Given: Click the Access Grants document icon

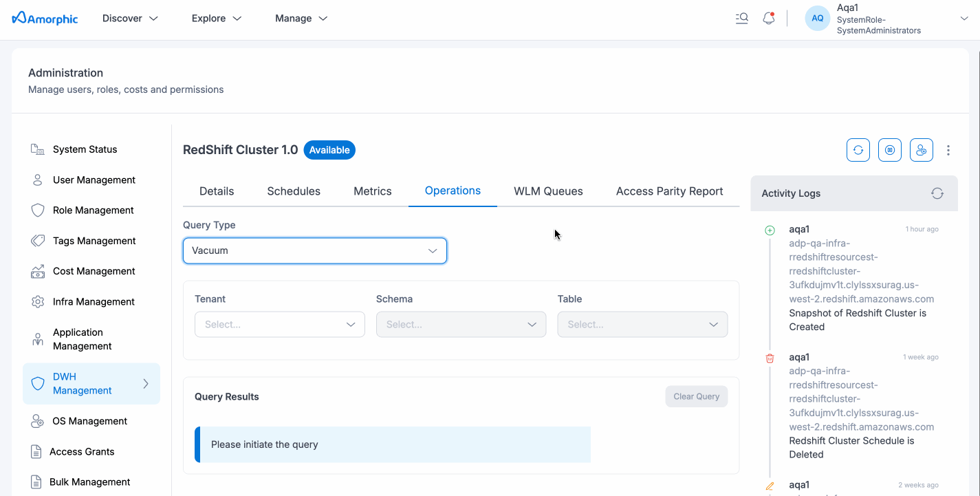Looking at the screenshot, I should click(36, 452).
